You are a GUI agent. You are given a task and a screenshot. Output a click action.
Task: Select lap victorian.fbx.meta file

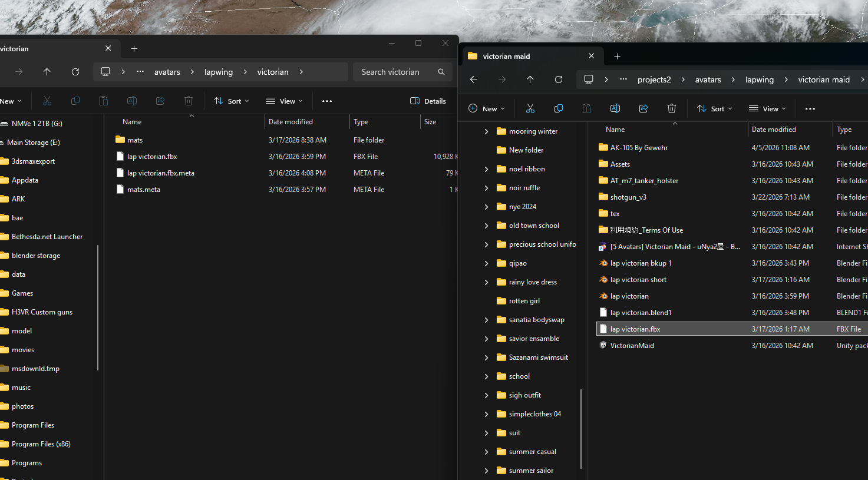tap(160, 173)
